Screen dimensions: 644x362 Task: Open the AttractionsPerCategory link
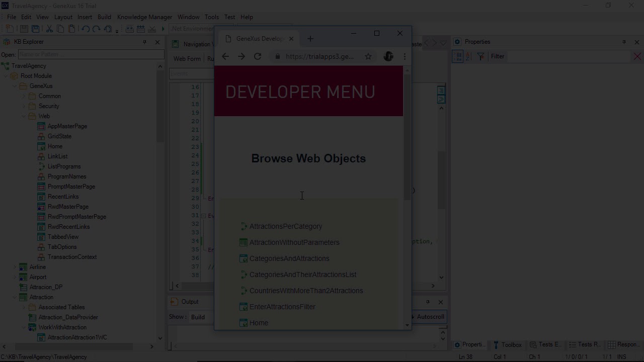coord(286,226)
